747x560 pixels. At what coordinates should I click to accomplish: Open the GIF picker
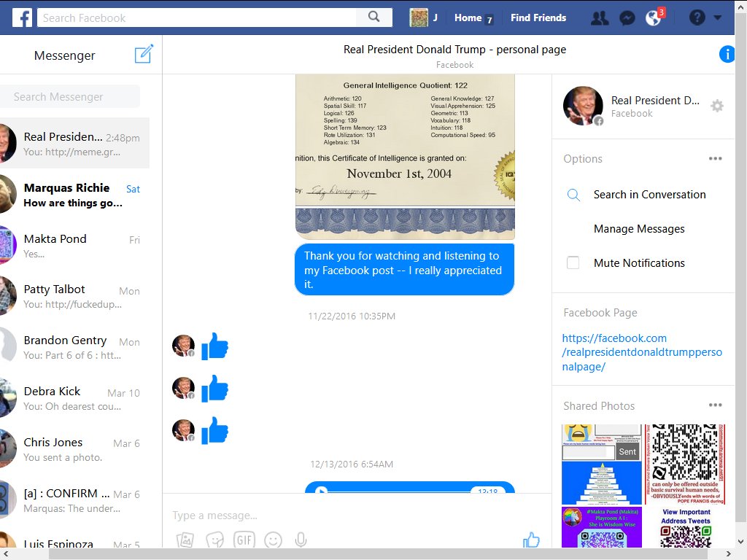coord(244,540)
